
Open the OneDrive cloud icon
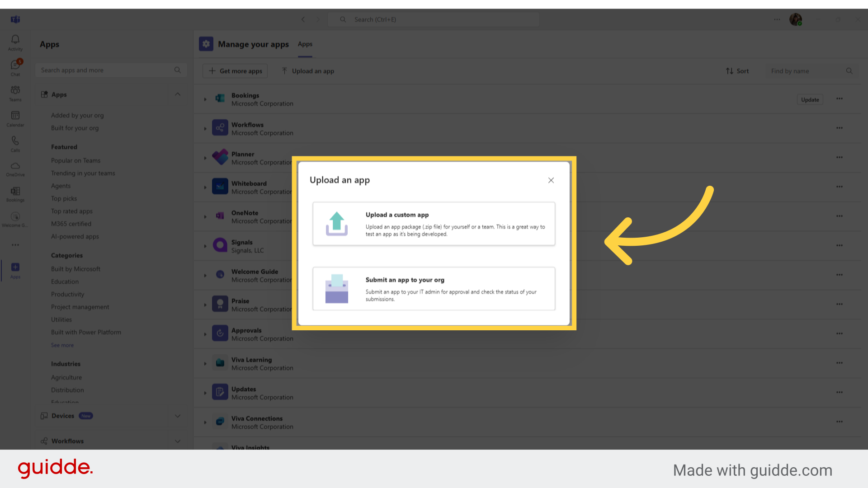coord(15,169)
